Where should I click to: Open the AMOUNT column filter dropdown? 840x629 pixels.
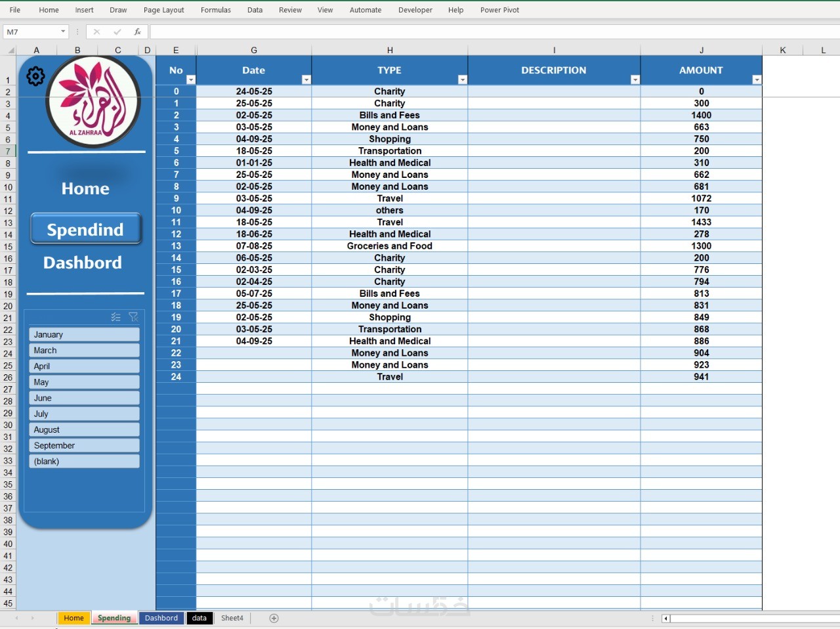coord(757,79)
